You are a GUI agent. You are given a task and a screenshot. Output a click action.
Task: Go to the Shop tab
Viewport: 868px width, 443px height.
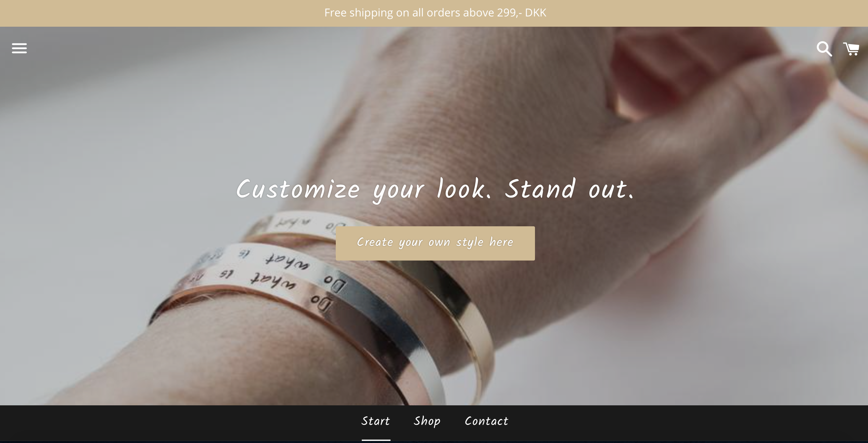click(x=427, y=421)
